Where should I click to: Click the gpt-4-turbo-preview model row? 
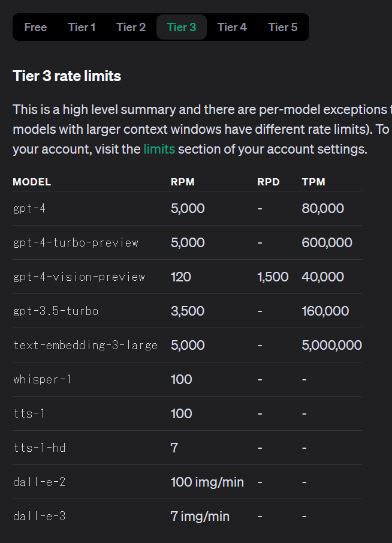tap(187, 242)
